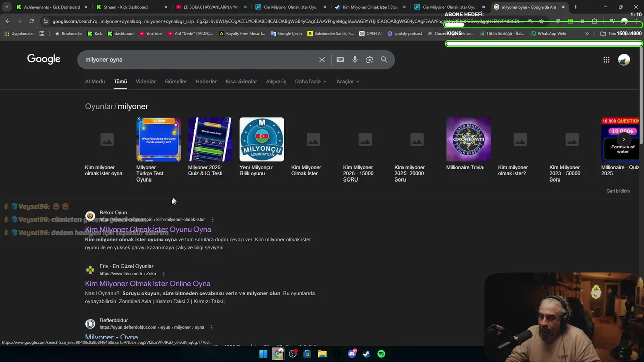Open spotify podcast bookmark
The height and width of the screenshot is (362, 644).
click(x=405, y=34)
